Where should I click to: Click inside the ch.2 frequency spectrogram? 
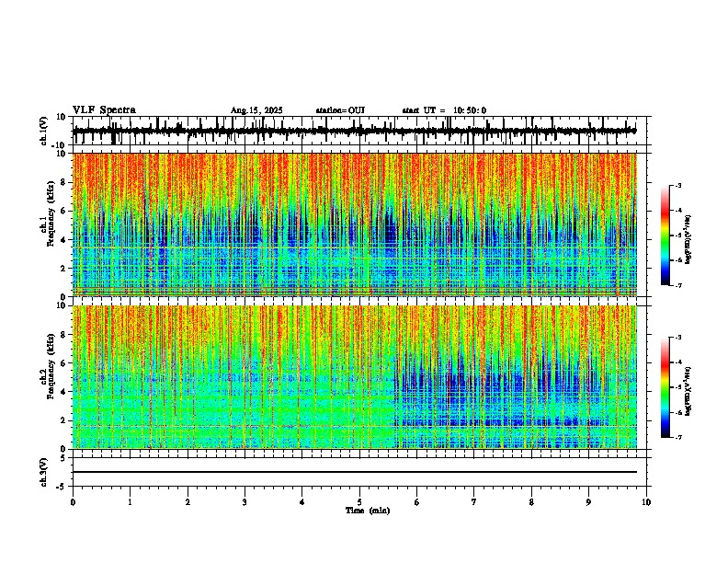pos(354,377)
